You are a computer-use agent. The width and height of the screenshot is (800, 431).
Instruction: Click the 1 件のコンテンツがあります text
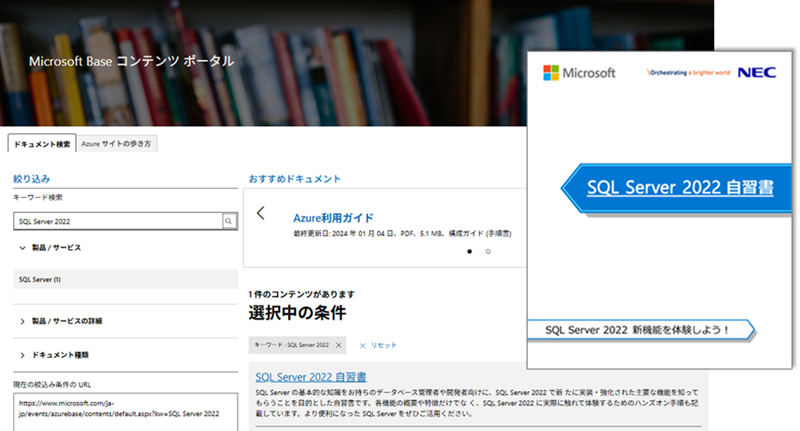302,294
